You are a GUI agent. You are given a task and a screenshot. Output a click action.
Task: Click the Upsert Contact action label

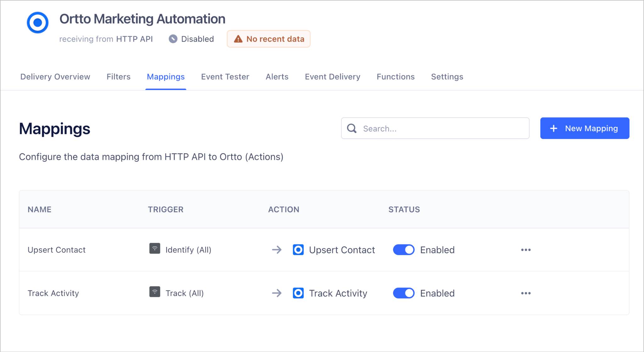tap(342, 250)
